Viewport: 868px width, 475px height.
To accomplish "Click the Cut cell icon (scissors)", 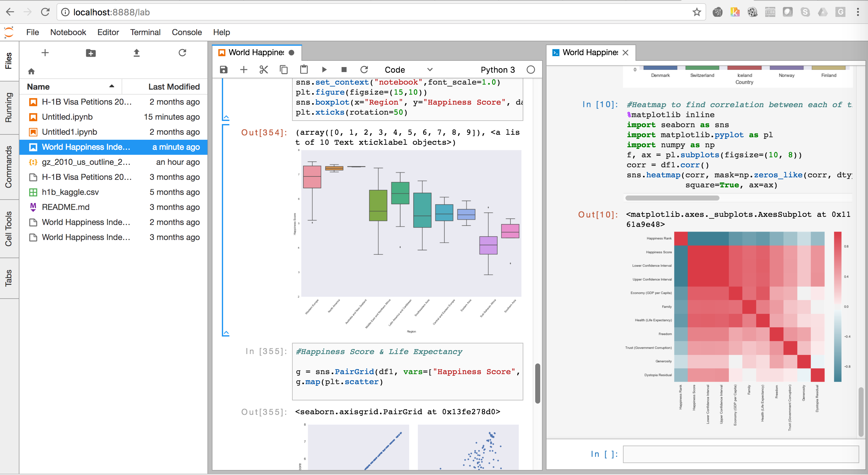I will (263, 70).
